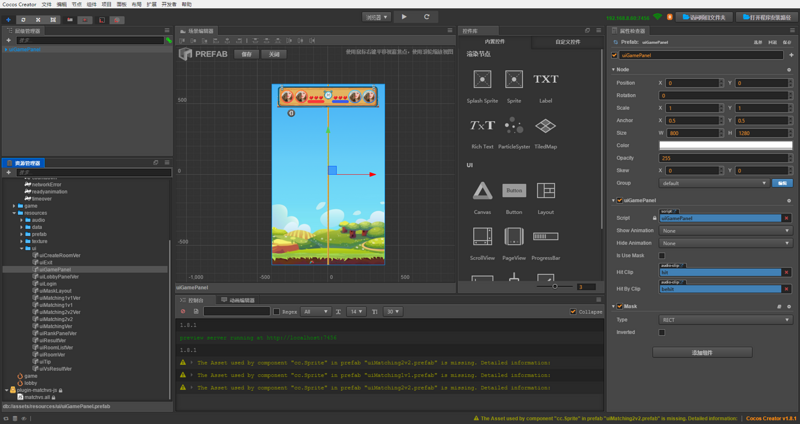The height and width of the screenshot is (424, 800).
Task: Click the play preview button
Action: (404, 17)
